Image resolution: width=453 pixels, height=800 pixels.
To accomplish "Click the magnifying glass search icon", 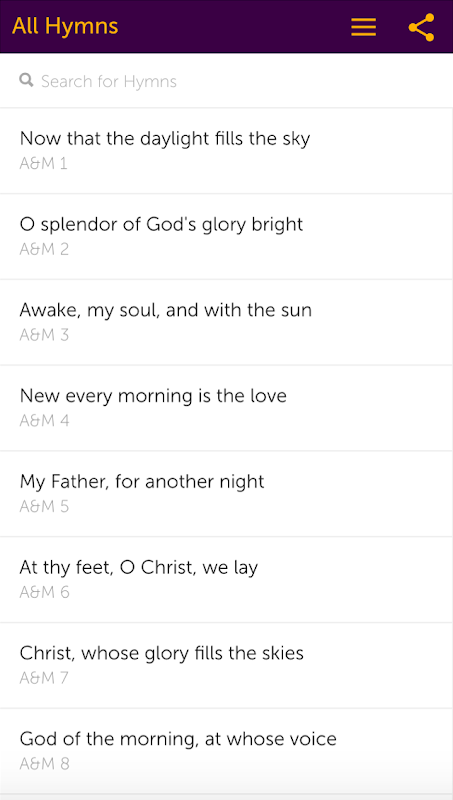I will click(x=27, y=80).
